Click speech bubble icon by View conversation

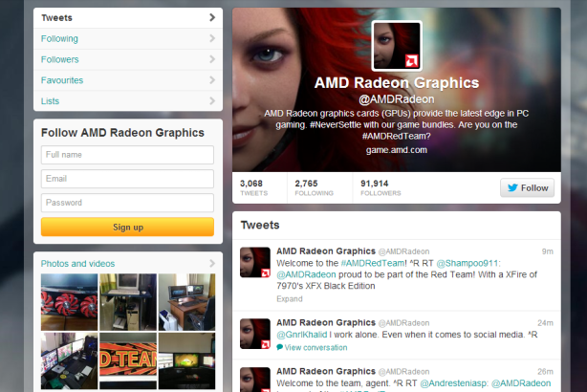[280, 347]
